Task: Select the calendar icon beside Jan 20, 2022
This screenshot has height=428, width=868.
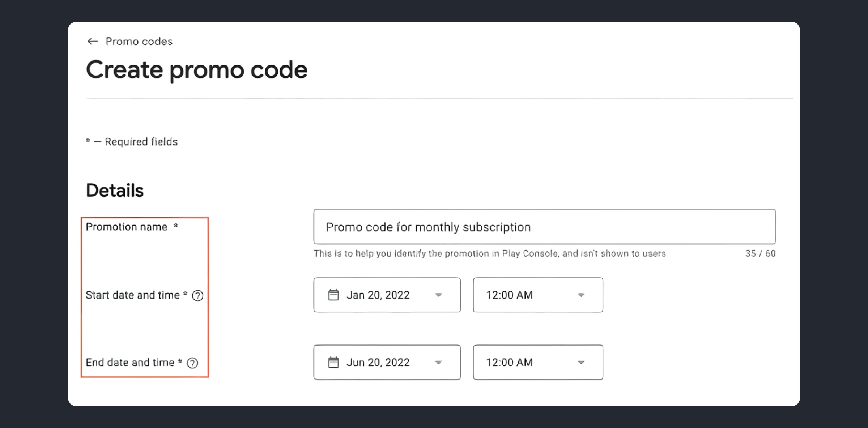Action: [x=333, y=295]
